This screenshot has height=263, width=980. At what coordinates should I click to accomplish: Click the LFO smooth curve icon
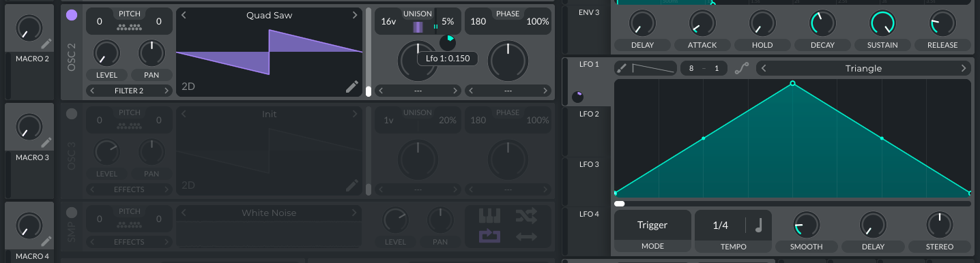tap(741, 69)
